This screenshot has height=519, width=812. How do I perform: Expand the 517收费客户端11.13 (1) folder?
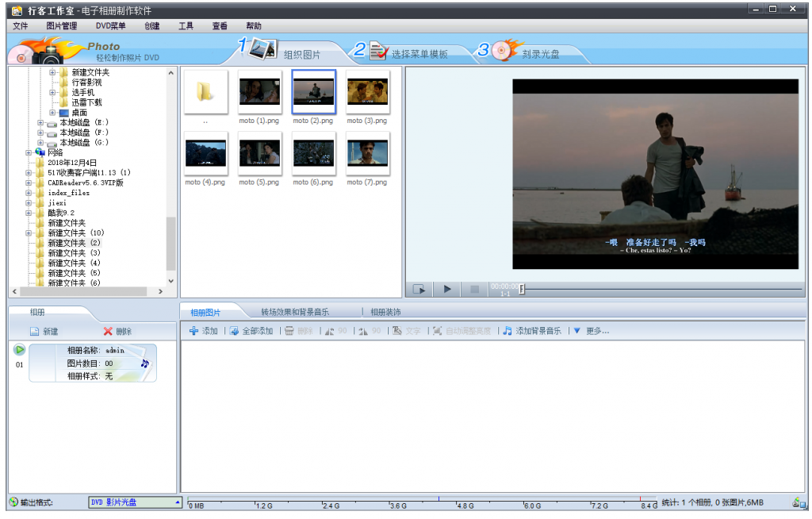[29, 173]
